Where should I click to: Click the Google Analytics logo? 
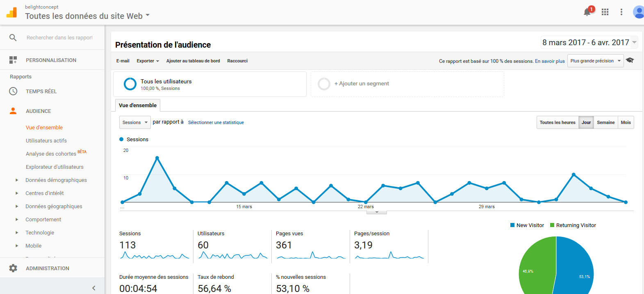coord(12,12)
